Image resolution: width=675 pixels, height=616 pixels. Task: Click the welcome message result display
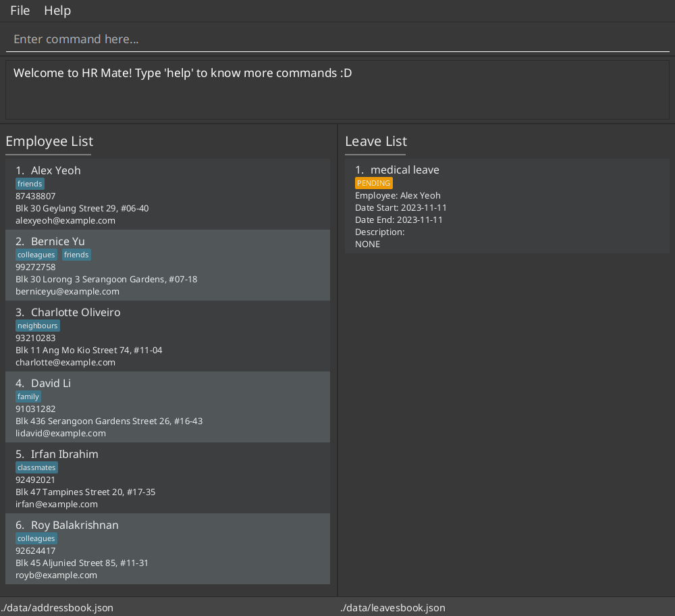(x=337, y=90)
